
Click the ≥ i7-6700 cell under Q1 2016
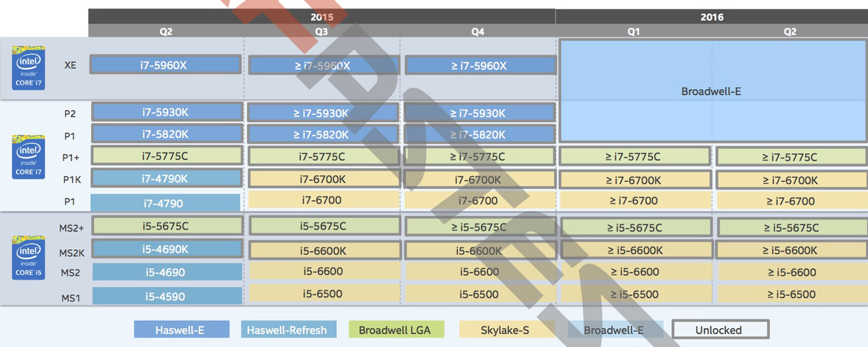point(635,200)
